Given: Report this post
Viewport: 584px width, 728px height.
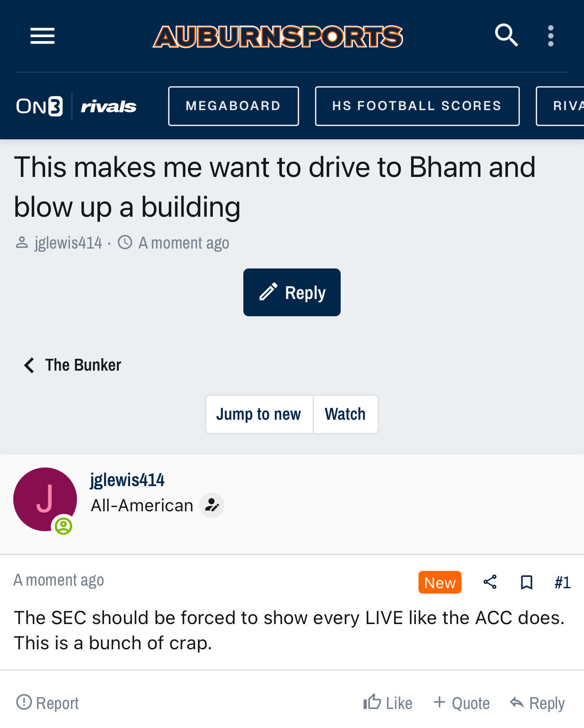Looking at the screenshot, I should coord(47,703).
